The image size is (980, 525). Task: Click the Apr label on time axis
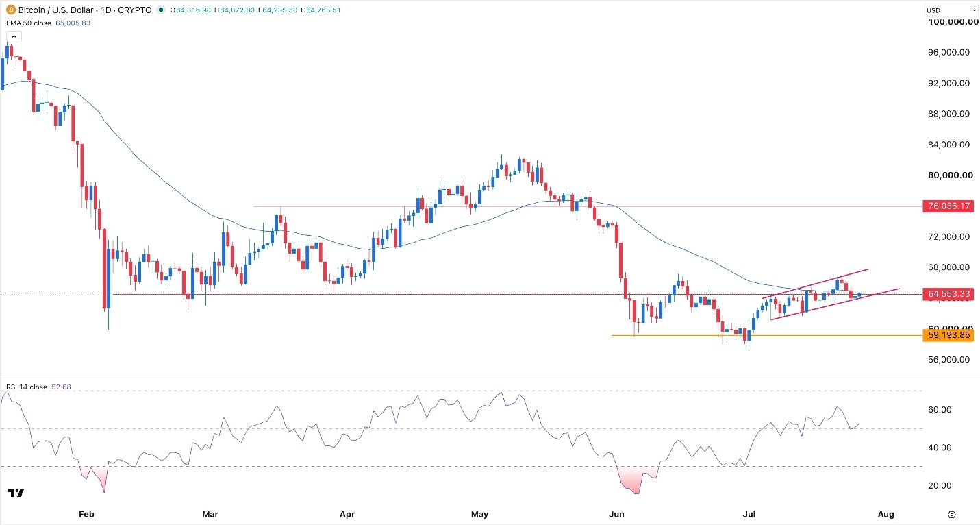[x=347, y=513]
